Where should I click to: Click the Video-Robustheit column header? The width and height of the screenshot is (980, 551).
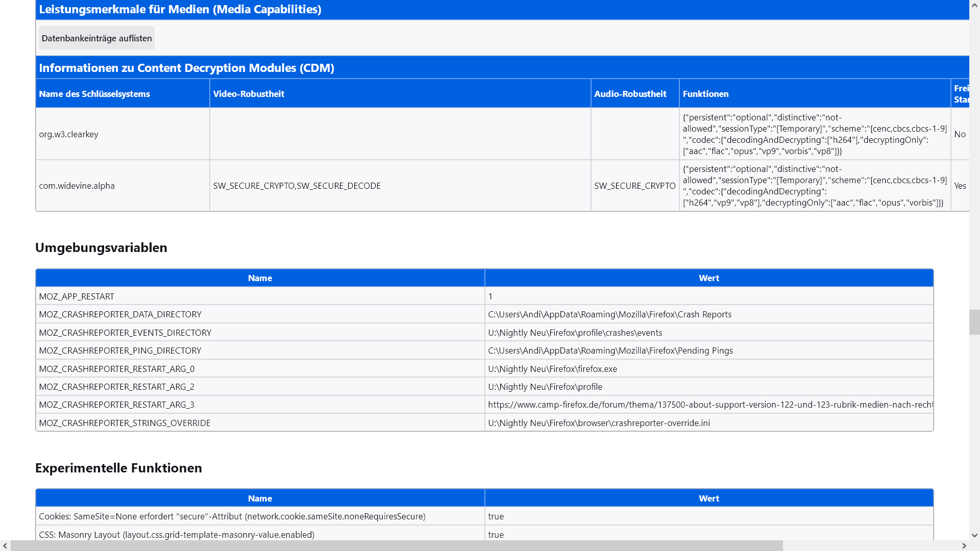pos(249,94)
